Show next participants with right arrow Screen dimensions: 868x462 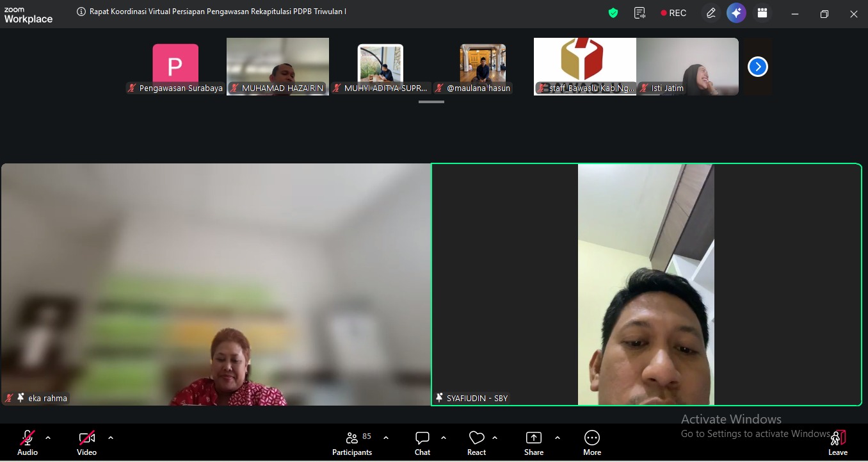(x=757, y=67)
